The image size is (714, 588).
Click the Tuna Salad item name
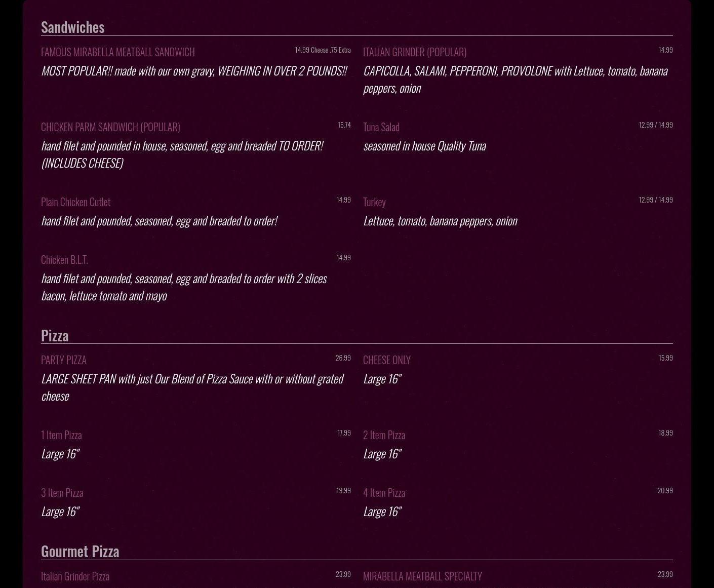point(381,127)
